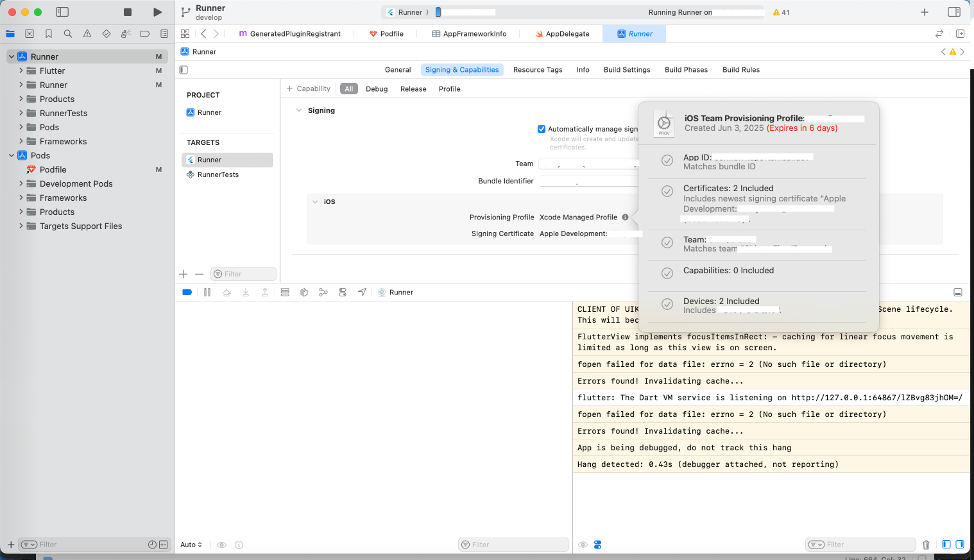This screenshot has width=974, height=560.
Task: Select the Debug configuration filter
Action: (377, 89)
